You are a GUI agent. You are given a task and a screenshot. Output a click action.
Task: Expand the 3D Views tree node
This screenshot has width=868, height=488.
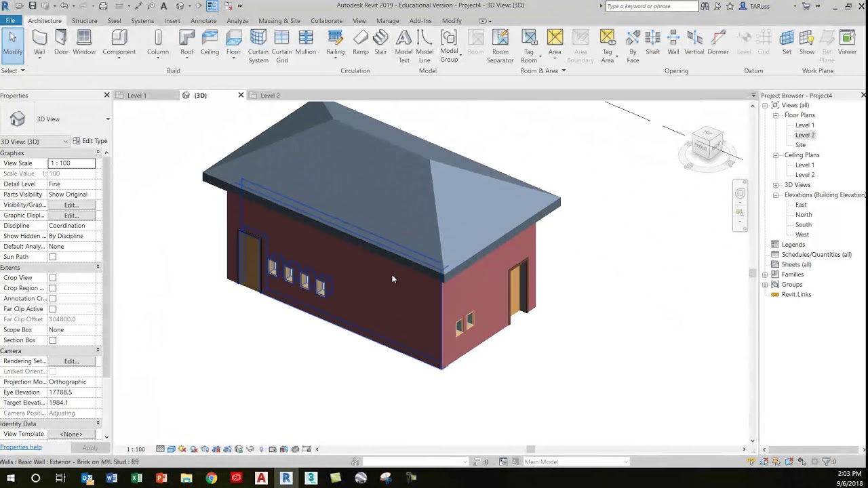tap(776, 185)
